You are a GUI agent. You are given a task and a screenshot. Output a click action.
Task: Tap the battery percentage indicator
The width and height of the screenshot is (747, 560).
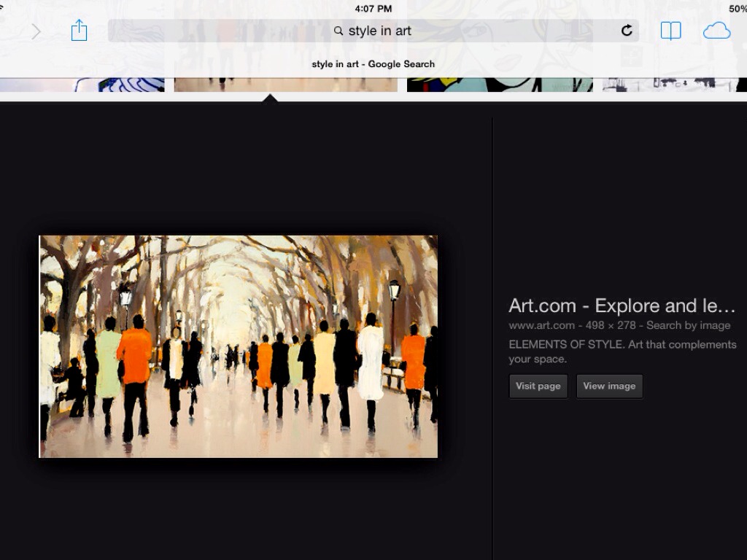click(737, 9)
